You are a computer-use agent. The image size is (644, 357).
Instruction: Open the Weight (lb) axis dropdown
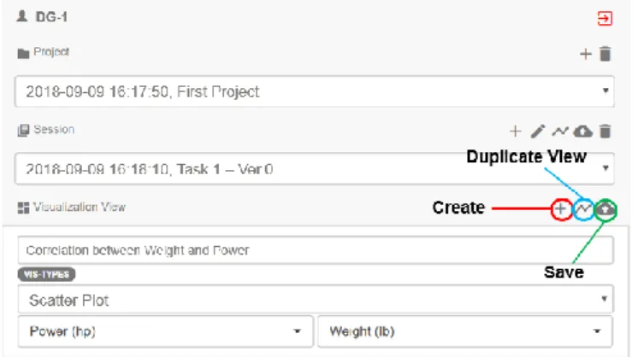[465, 331]
